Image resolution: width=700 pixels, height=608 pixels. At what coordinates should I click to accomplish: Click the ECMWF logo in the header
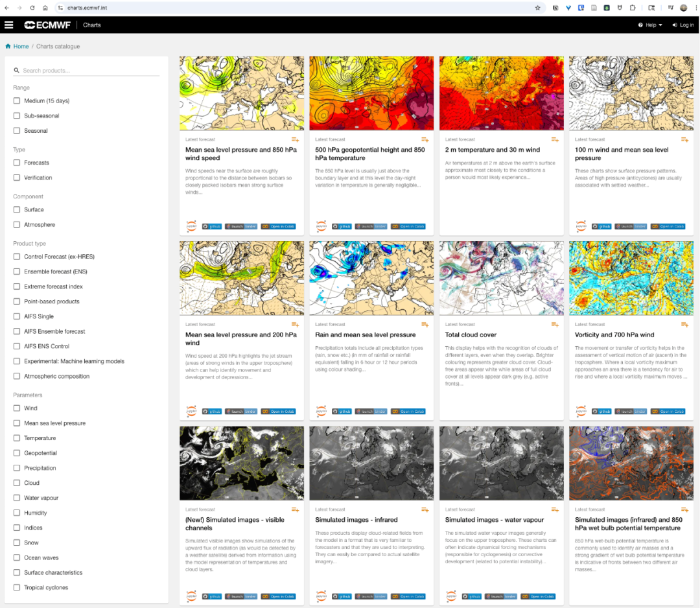[47, 25]
